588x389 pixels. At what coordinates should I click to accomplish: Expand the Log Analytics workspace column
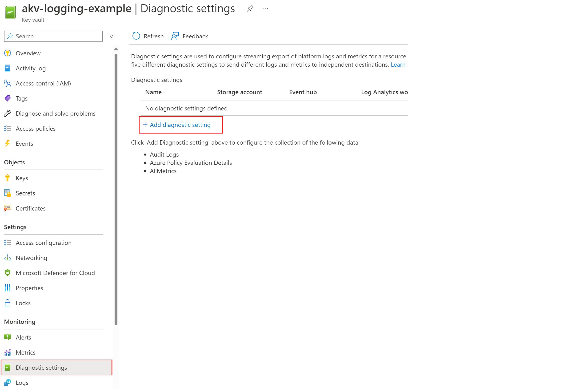click(408, 92)
